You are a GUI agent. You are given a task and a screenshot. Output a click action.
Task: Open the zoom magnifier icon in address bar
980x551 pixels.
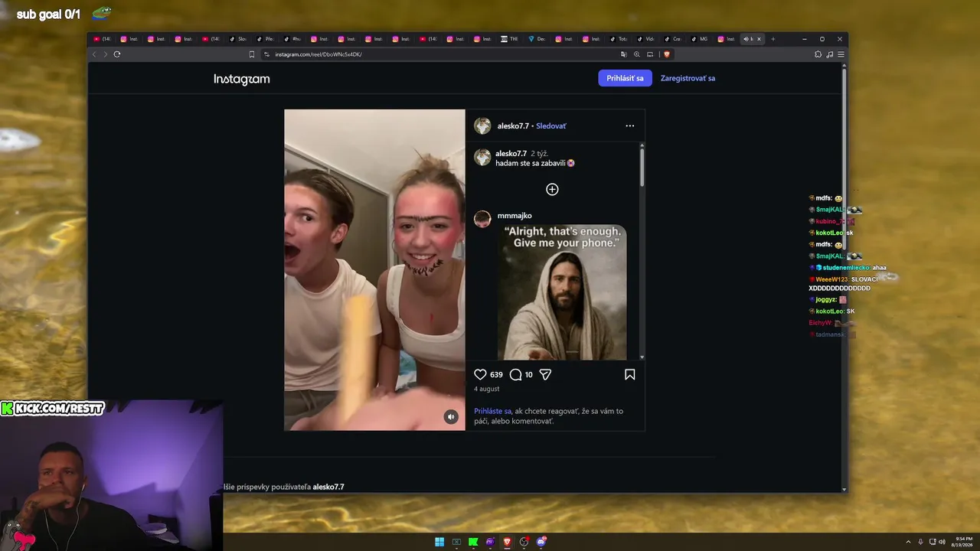(x=636, y=54)
